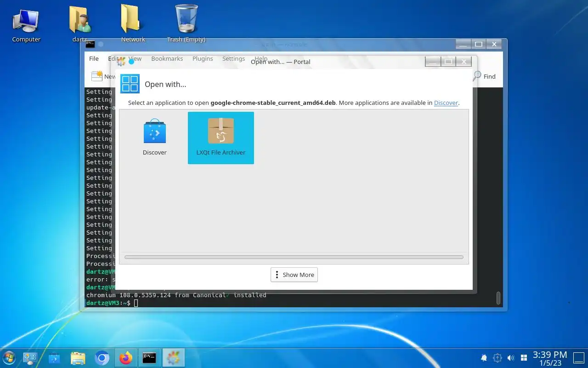This screenshot has width=588, height=368.
Task: Open the clock showing 3:39 PM
Action: tap(550, 358)
